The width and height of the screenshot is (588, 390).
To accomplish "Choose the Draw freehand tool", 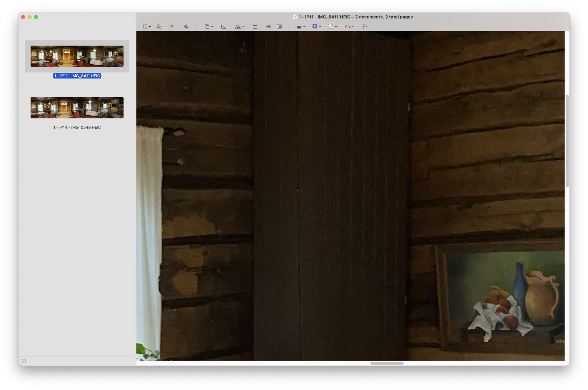I will [186, 26].
